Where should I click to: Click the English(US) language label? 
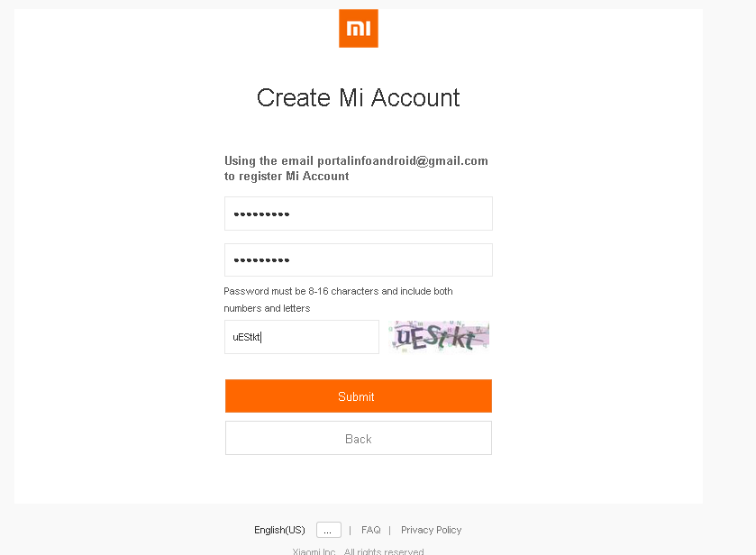279,530
